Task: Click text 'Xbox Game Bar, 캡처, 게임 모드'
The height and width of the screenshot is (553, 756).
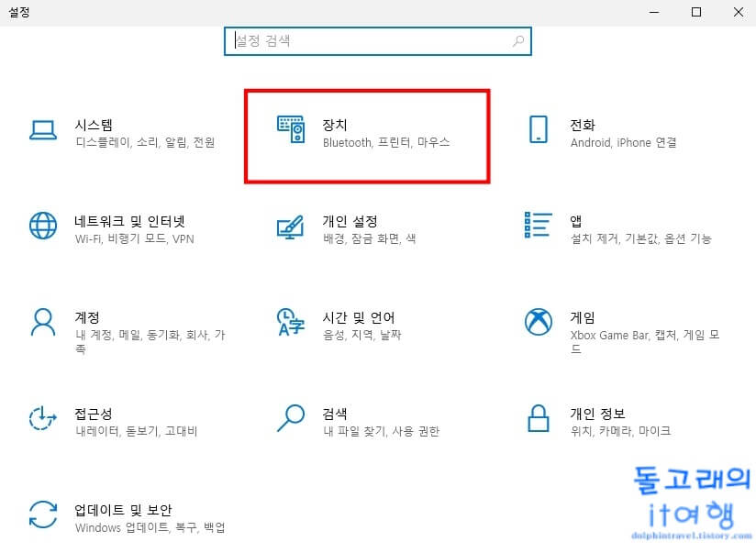Action: coord(645,341)
